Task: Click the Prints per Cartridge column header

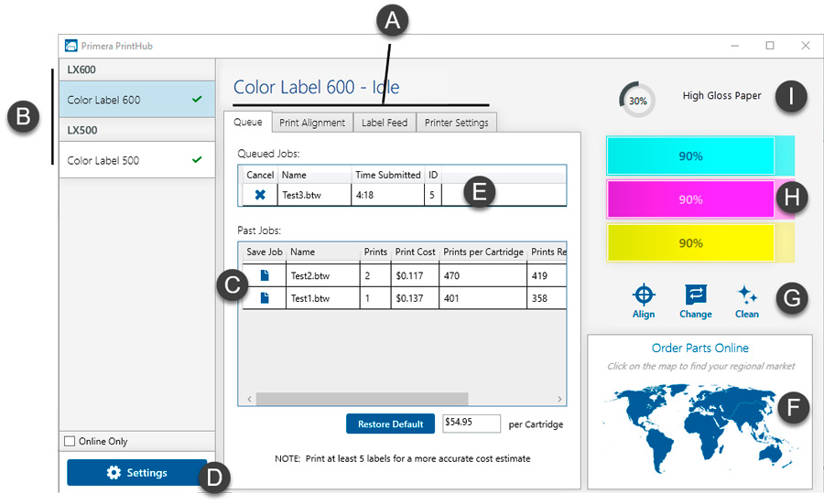Action: (x=482, y=252)
